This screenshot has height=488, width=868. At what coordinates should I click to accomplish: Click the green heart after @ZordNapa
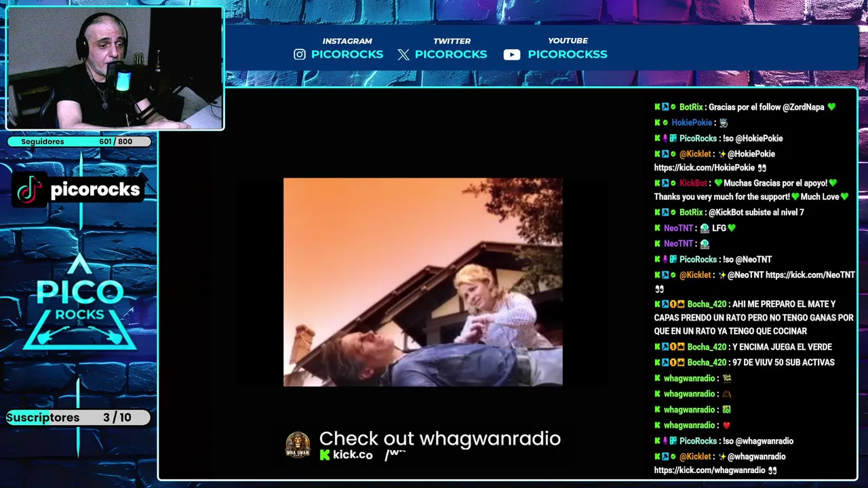[x=832, y=107]
